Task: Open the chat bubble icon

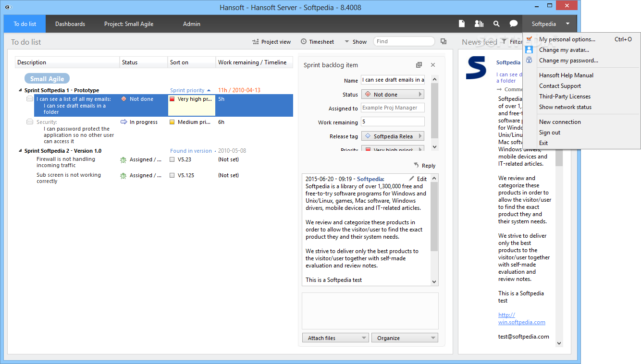Action: [514, 24]
